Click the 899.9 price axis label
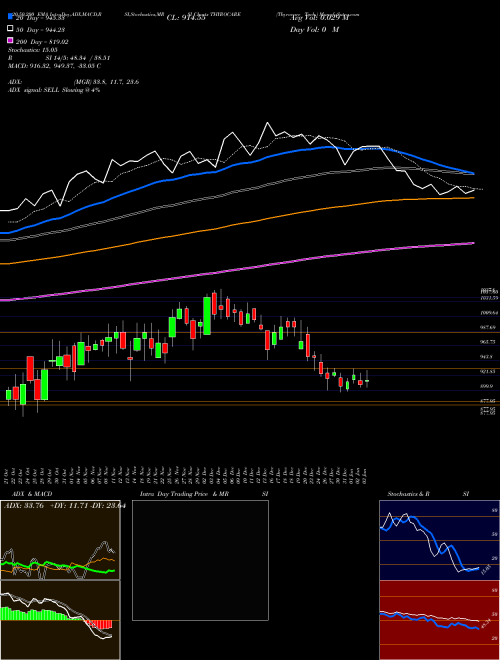500x660 pixels. coord(488,386)
